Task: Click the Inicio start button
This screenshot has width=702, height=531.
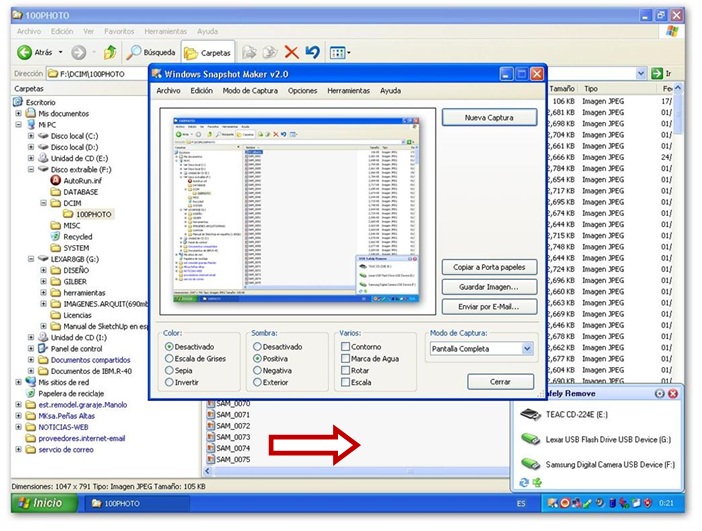Action: [x=38, y=502]
